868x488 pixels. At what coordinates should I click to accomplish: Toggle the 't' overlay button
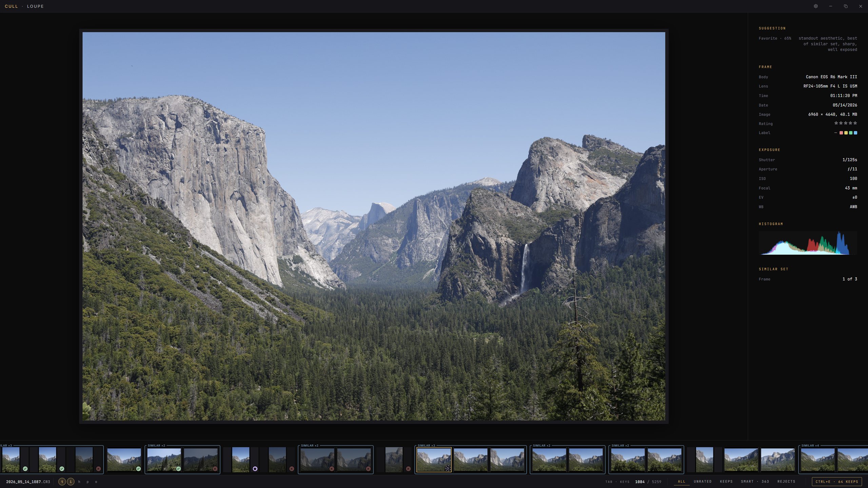(x=62, y=482)
